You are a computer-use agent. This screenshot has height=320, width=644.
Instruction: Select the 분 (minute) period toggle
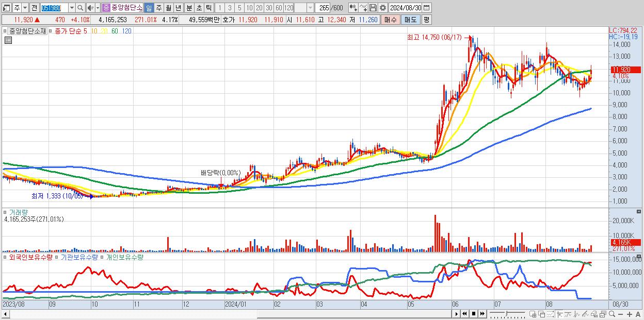coord(189,8)
